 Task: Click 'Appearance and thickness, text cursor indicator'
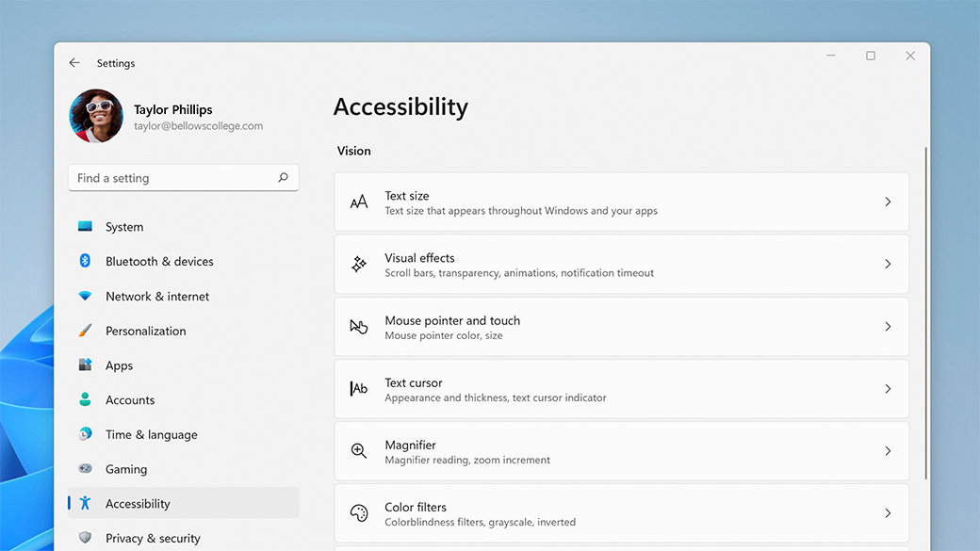pyautogui.click(x=496, y=397)
